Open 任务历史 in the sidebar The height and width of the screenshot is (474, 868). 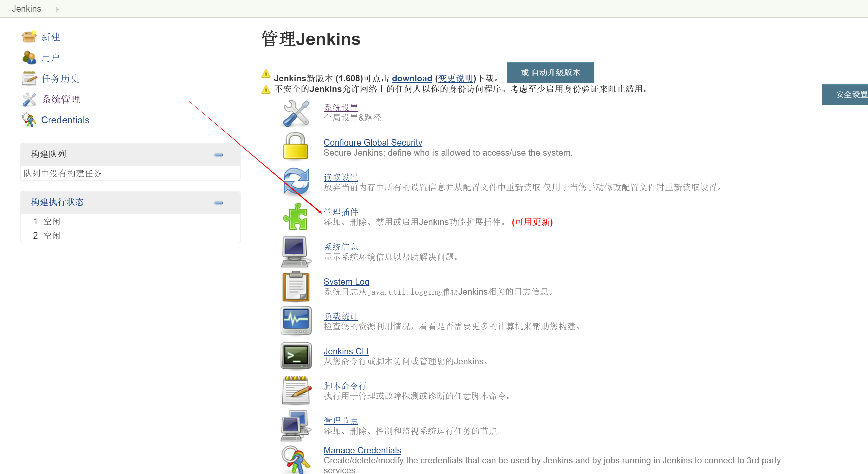[60, 78]
